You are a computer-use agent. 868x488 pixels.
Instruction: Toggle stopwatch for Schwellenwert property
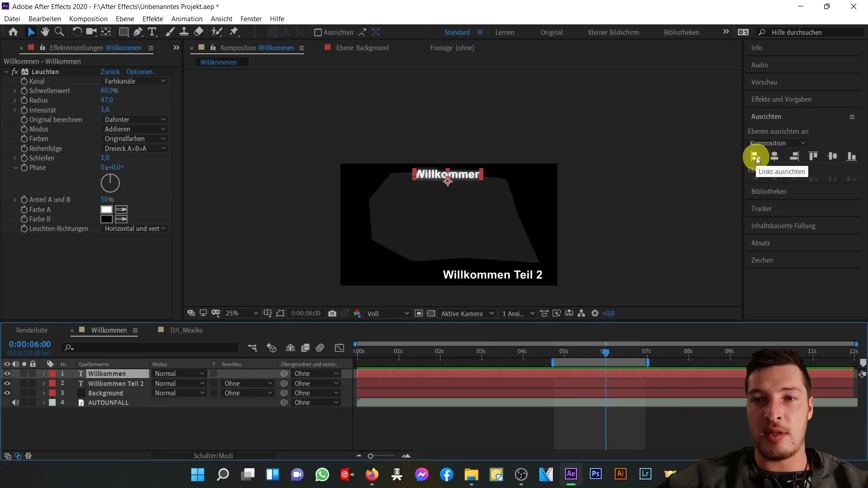click(x=24, y=91)
